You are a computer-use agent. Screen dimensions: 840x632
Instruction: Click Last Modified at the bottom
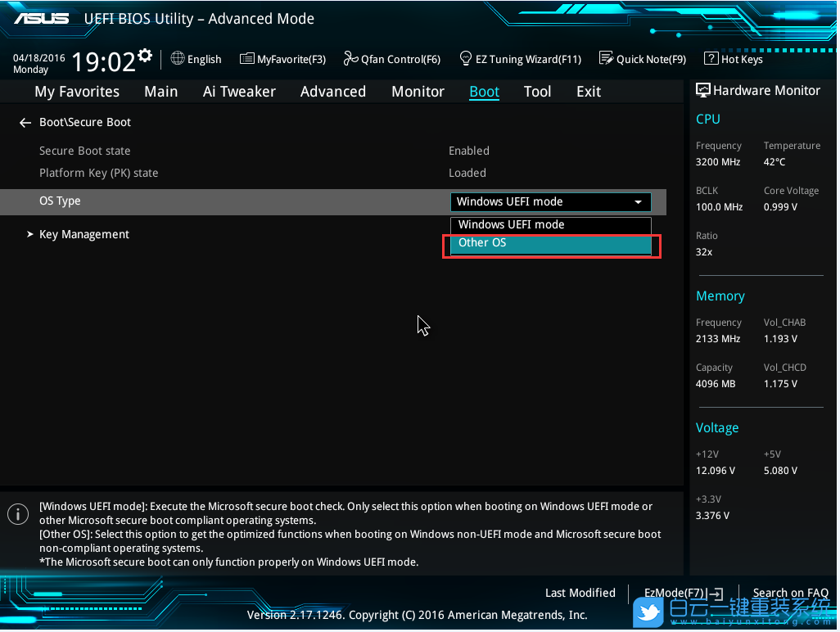click(x=580, y=593)
